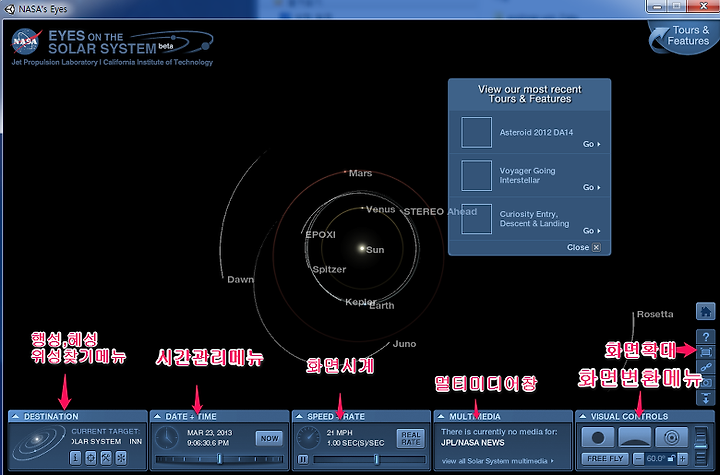Image resolution: width=720 pixels, height=475 pixels.
Task: Go to Asteroid 2012 DA14 tour
Action: point(591,144)
